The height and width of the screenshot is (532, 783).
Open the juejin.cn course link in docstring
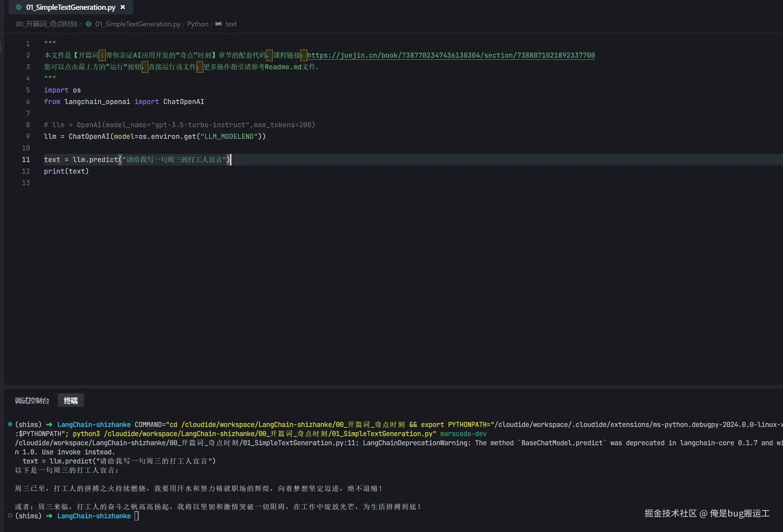coord(451,55)
